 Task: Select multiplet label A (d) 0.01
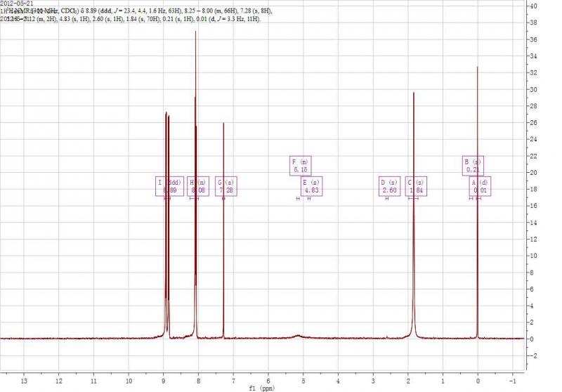[x=480, y=186]
